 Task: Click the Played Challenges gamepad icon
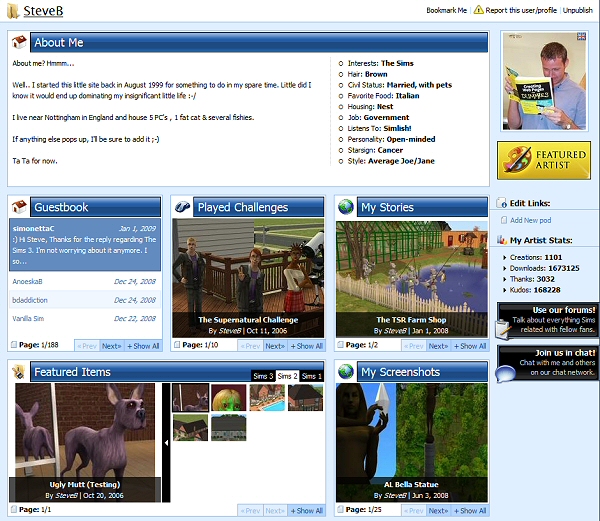click(182, 207)
